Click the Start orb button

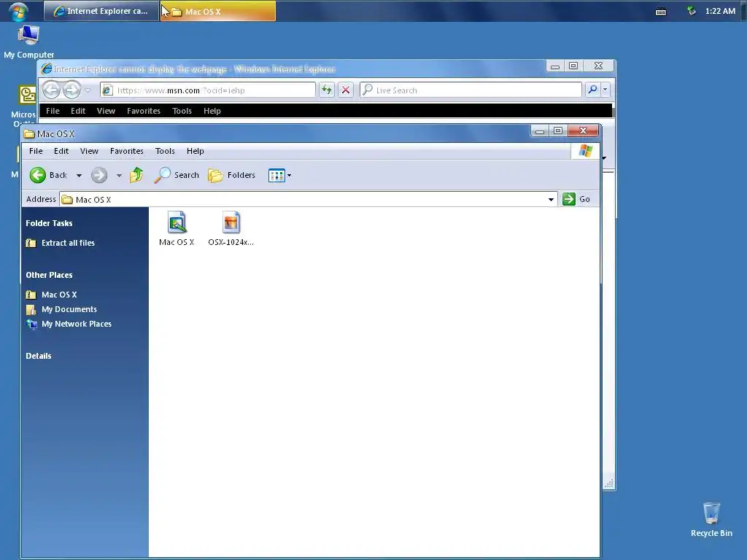click(19, 11)
